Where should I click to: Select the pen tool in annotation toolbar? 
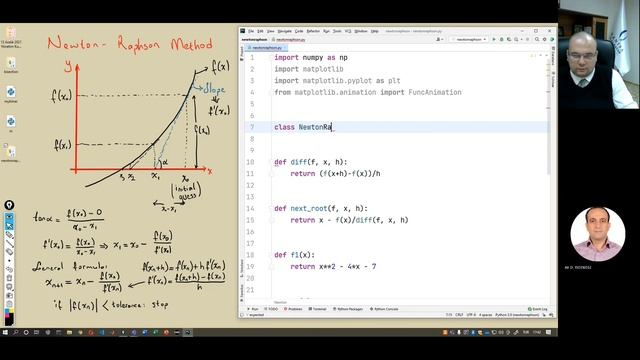(x=9, y=235)
